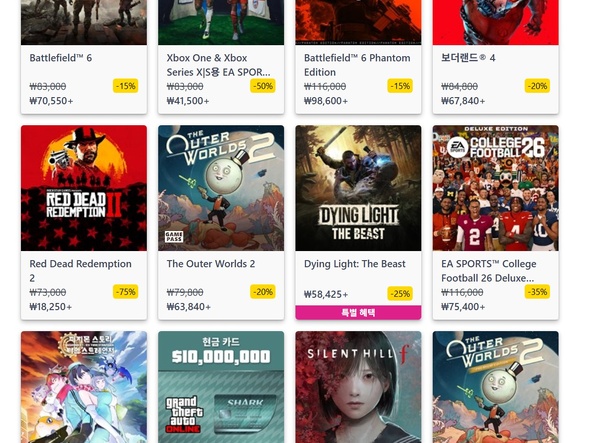Viewport: 590px width, 443px height.
Task: Click the ₩67,840+ price of 보더랜드 4
Action: pos(463,101)
